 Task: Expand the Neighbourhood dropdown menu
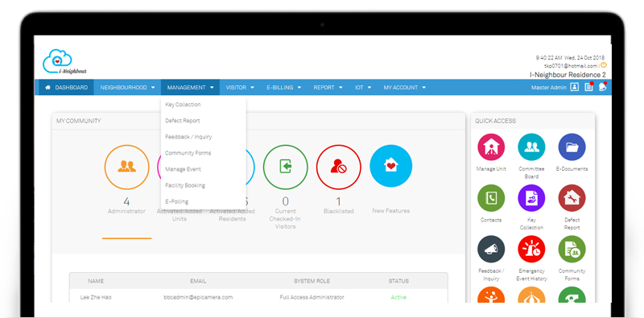pos(127,88)
